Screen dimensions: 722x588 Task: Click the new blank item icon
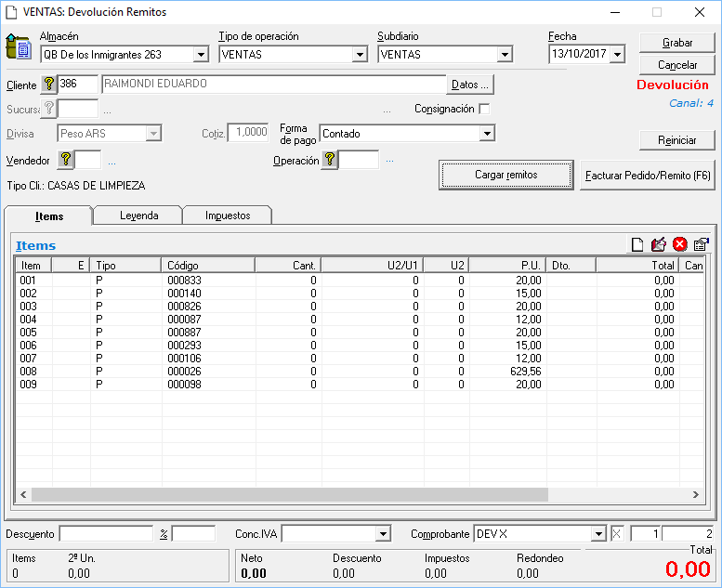point(637,245)
